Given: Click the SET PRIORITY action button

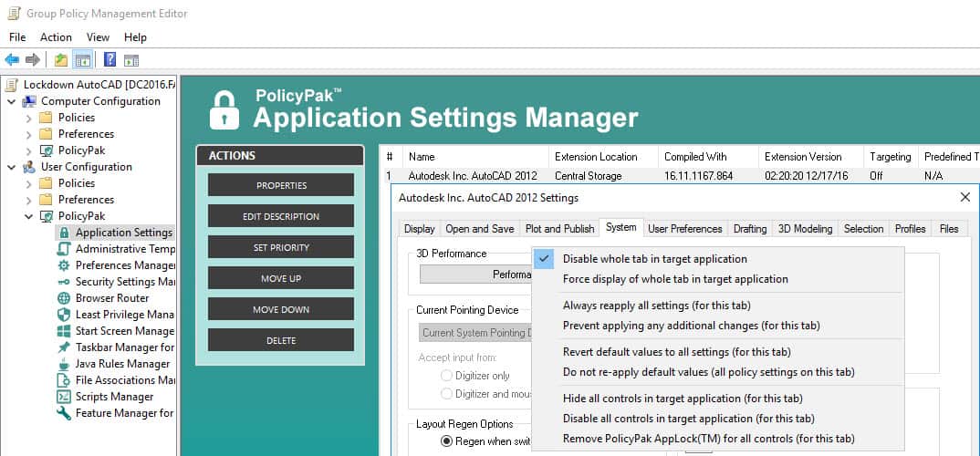Looking at the screenshot, I should pyautogui.click(x=281, y=247).
